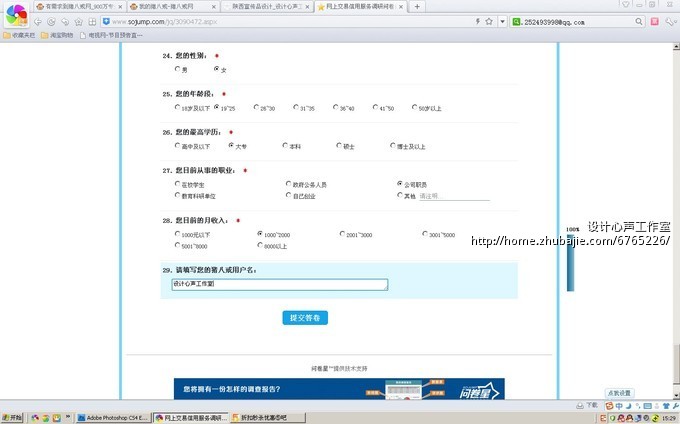Choose age range 26~30

click(x=256, y=107)
